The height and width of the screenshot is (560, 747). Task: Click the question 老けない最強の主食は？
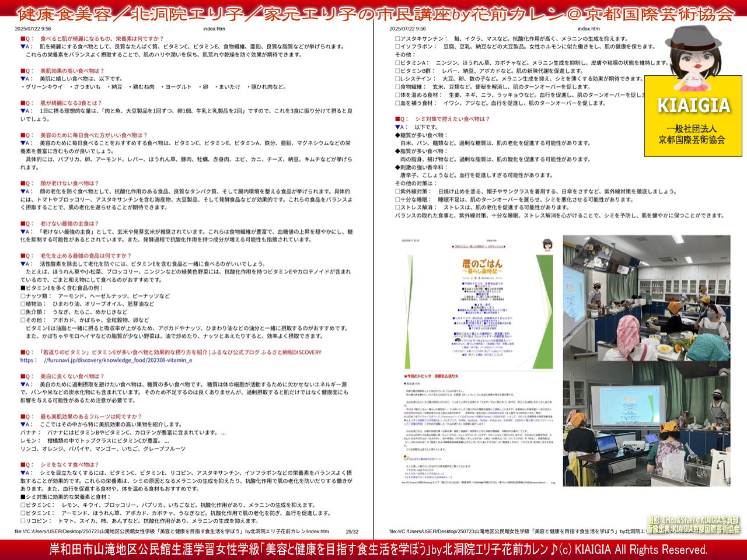(60, 223)
